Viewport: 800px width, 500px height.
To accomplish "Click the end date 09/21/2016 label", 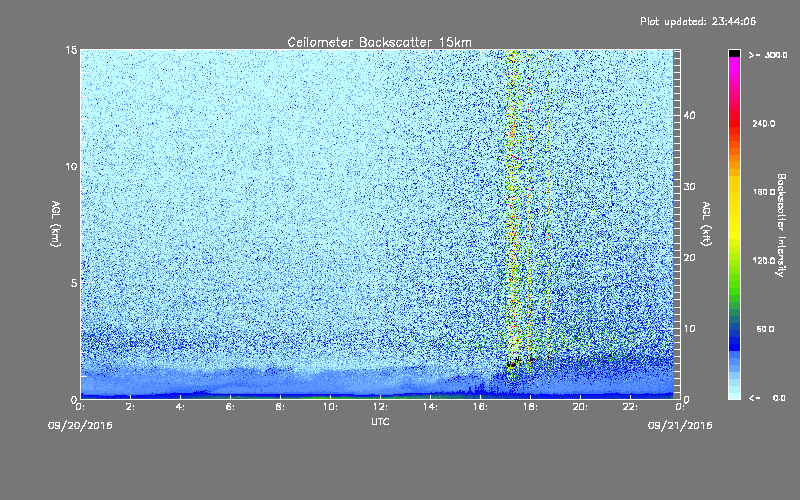I will [x=680, y=426].
